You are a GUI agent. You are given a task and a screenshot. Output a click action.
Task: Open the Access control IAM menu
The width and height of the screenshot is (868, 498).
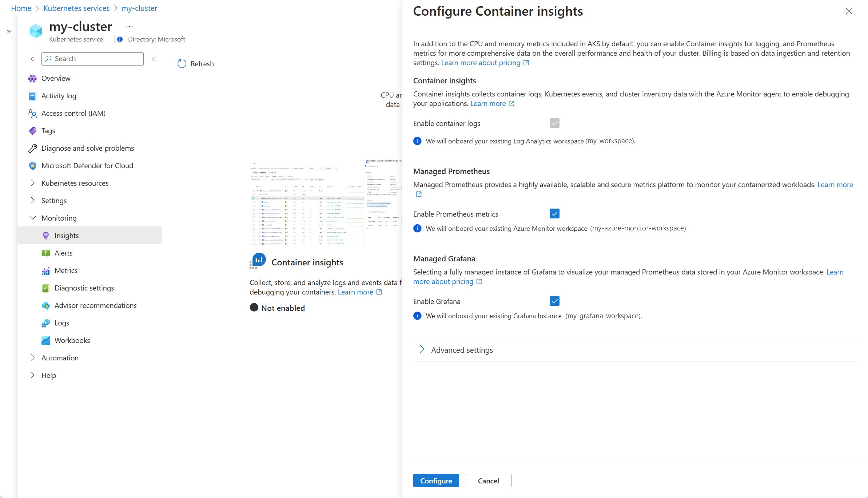coord(73,113)
